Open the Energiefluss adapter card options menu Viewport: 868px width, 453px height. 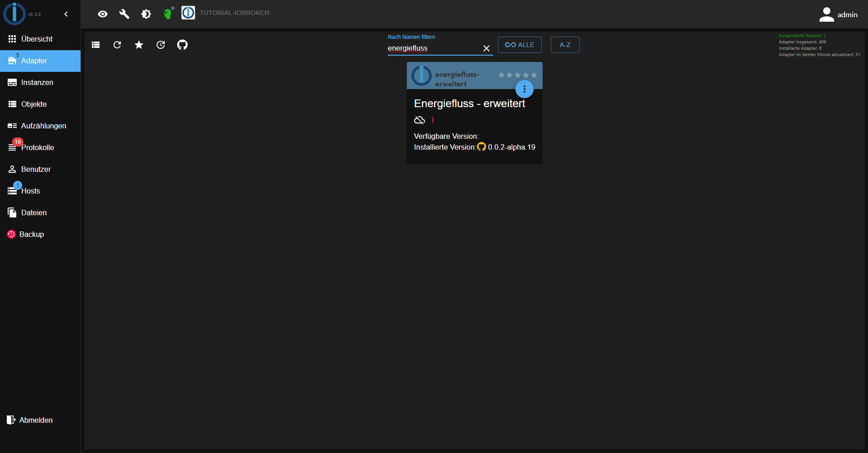[x=525, y=89]
